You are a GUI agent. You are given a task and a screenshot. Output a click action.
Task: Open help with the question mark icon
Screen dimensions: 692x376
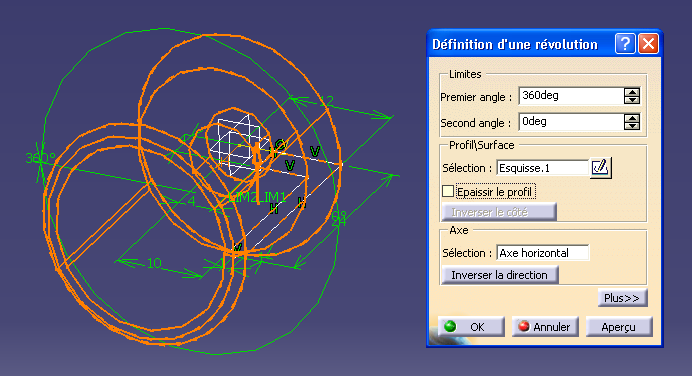[x=625, y=44]
